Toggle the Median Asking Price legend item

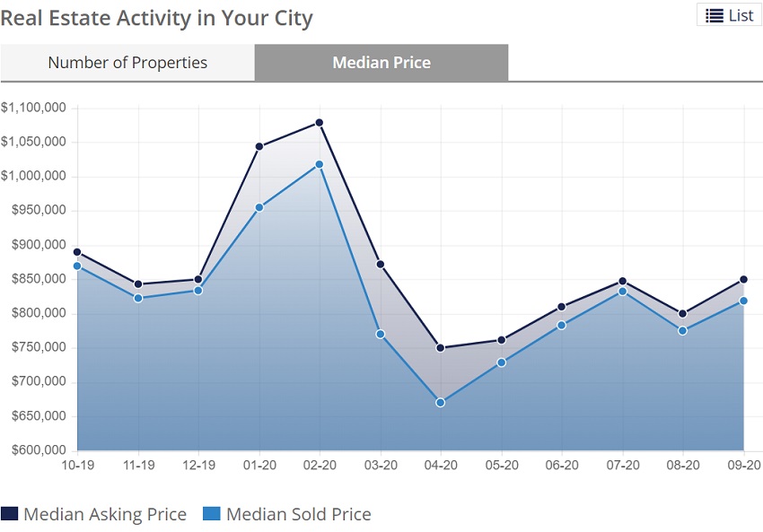(104, 514)
